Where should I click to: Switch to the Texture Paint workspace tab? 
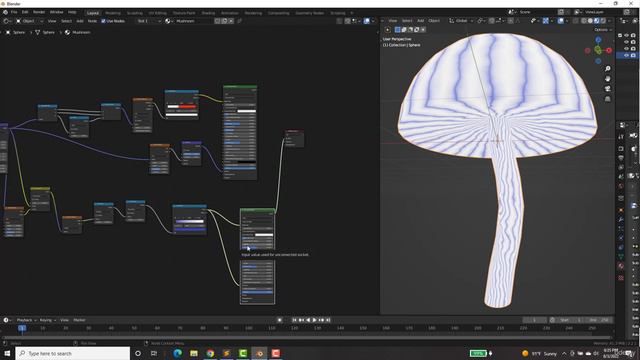184,13
